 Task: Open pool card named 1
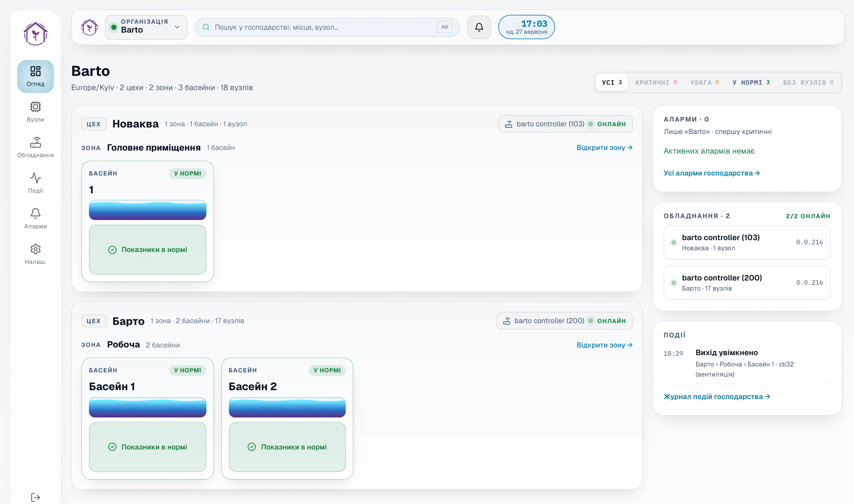(x=147, y=221)
